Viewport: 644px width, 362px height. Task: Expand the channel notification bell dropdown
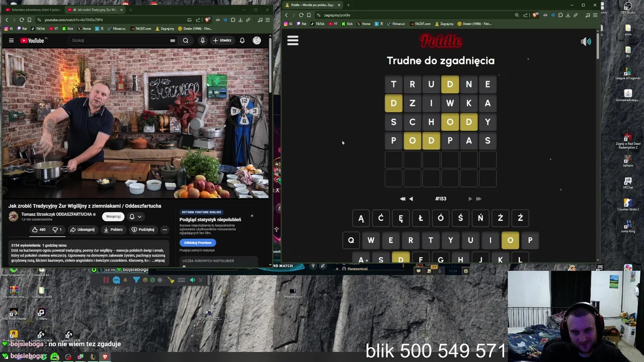[135, 217]
